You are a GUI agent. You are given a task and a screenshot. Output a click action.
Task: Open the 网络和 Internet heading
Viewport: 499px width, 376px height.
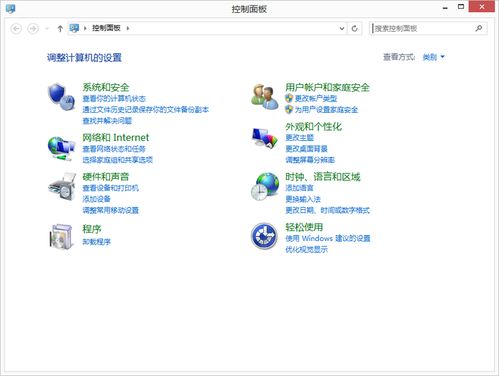[x=116, y=137]
